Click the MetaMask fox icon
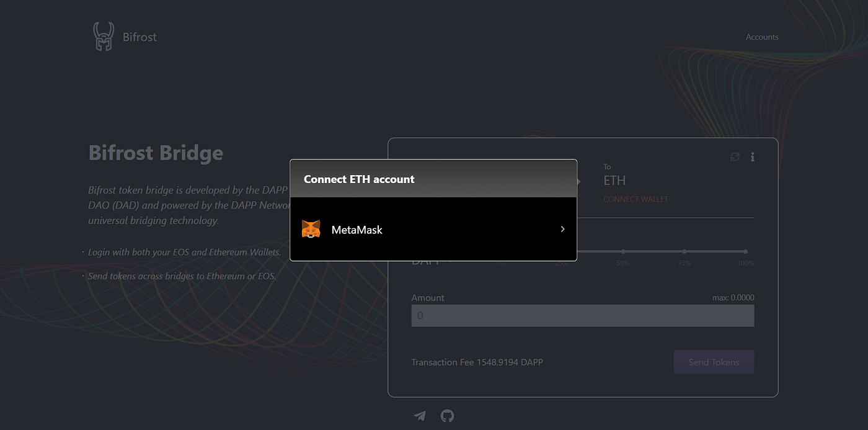This screenshot has height=430, width=868. (311, 229)
